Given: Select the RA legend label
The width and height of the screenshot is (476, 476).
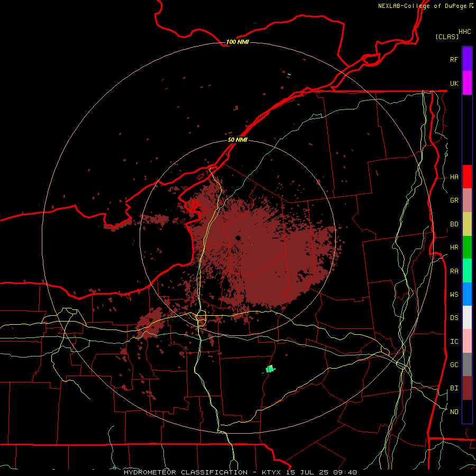Looking at the screenshot, I should 454,271.
